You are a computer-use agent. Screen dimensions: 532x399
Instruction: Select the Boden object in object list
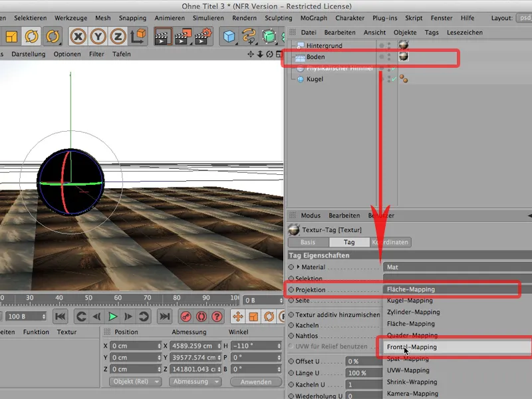(x=315, y=57)
